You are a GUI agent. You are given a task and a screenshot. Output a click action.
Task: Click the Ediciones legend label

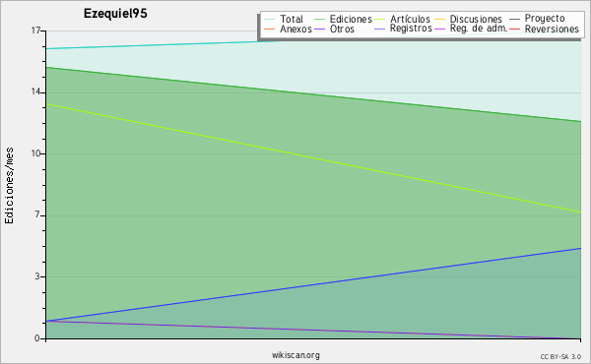click(x=351, y=19)
